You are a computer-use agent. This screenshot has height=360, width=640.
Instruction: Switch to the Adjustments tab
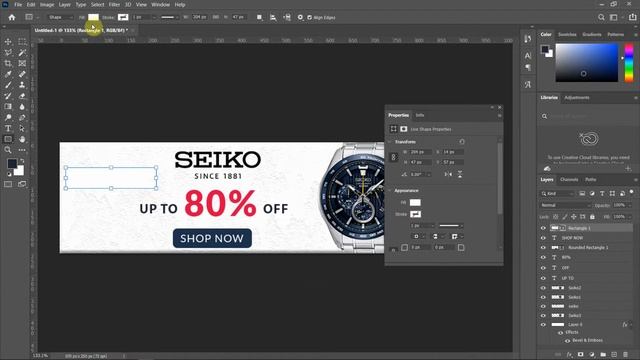tap(577, 98)
